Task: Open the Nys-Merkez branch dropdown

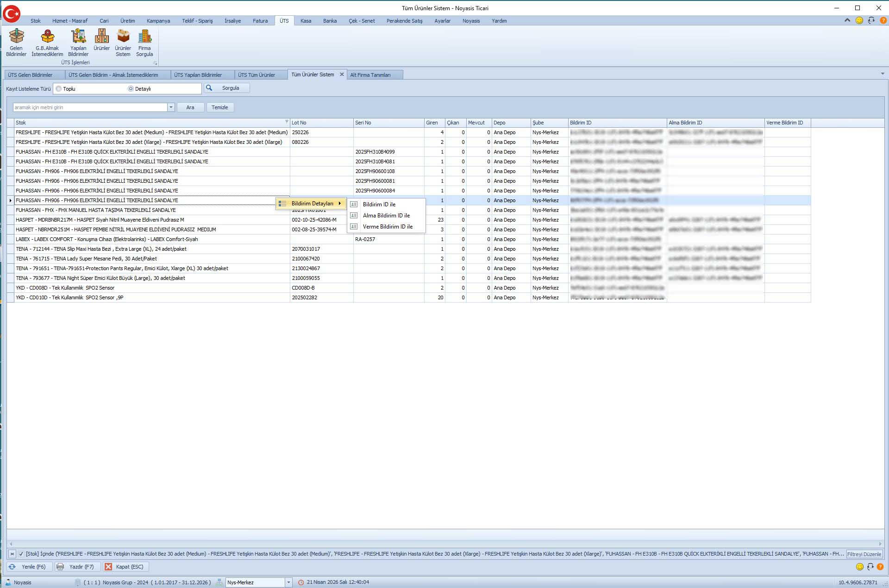Action: (x=288, y=582)
